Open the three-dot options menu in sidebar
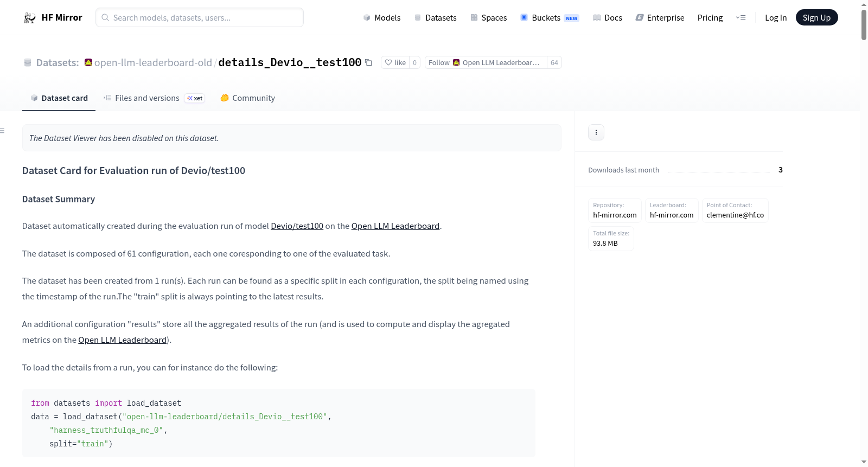The width and height of the screenshot is (868, 467). [x=596, y=132]
